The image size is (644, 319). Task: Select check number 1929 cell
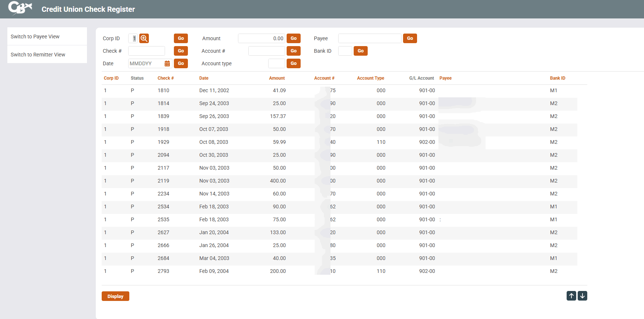(x=164, y=142)
